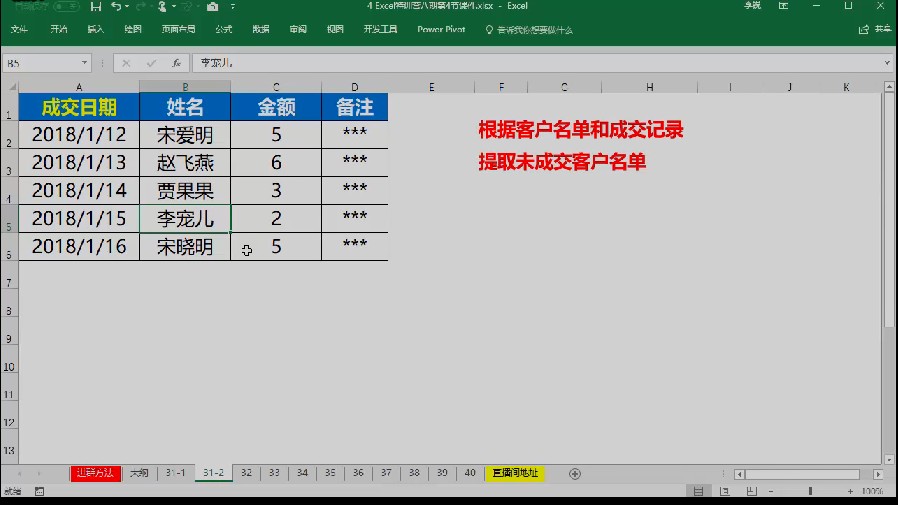Screen dimensions: 898x505
Task: Toggle the AutoSave switch
Action: coord(66,6)
